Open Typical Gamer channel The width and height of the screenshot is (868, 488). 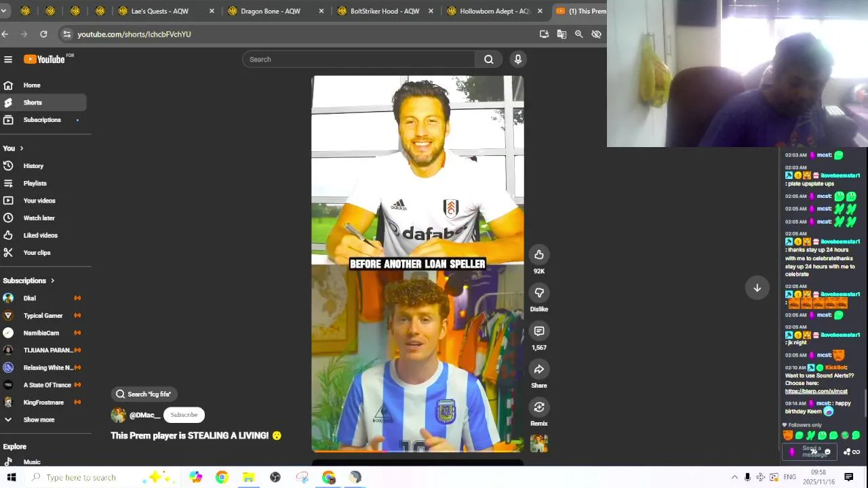pyautogui.click(x=43, y=316)
